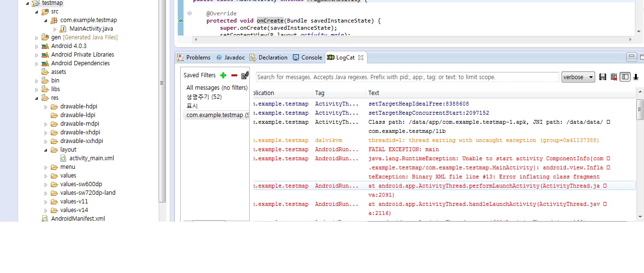Click the res folder icon
This screenshot has height=273, width=644.
pyautogui.click(x=45, y=98)
